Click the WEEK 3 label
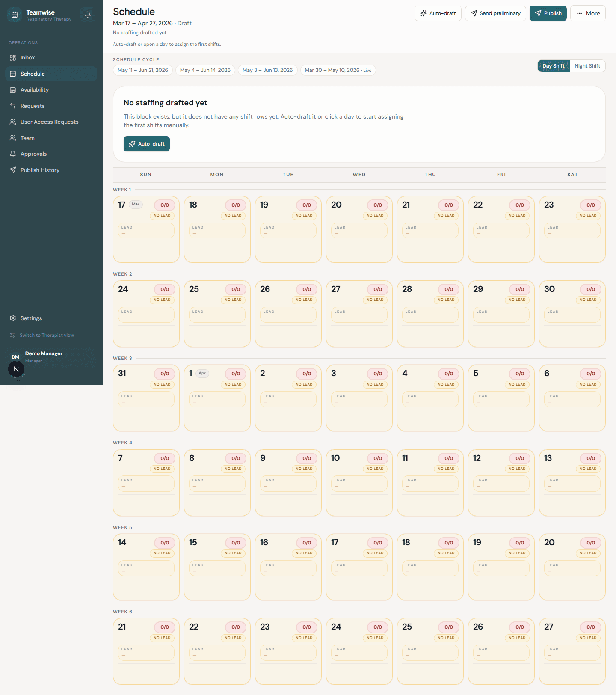 click(122, 358)
